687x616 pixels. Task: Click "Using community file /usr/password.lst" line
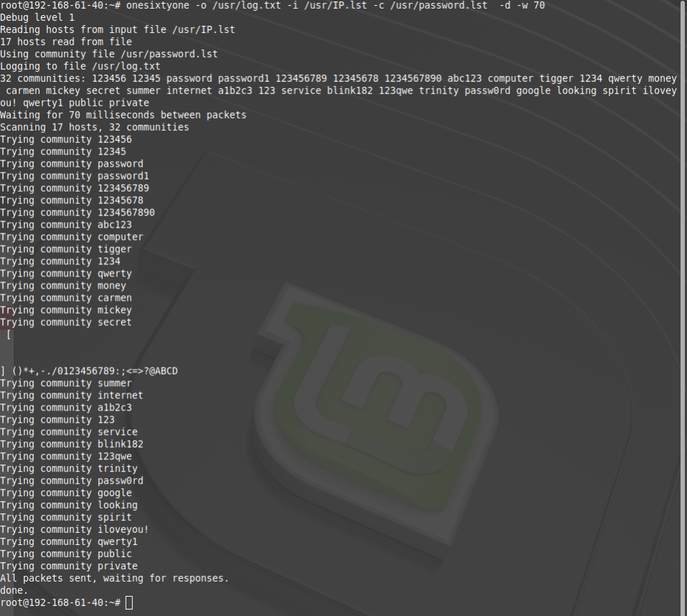pyautogui.click(x=108, y=54)
